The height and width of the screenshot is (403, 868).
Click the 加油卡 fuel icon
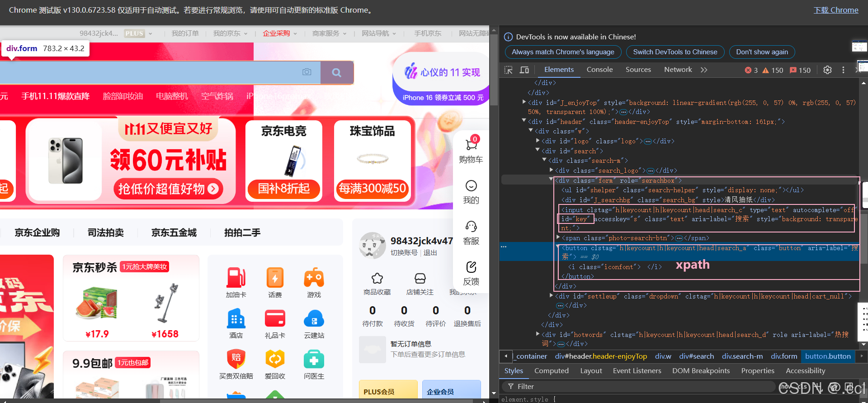pyautogui.click(x=236, y=277)
